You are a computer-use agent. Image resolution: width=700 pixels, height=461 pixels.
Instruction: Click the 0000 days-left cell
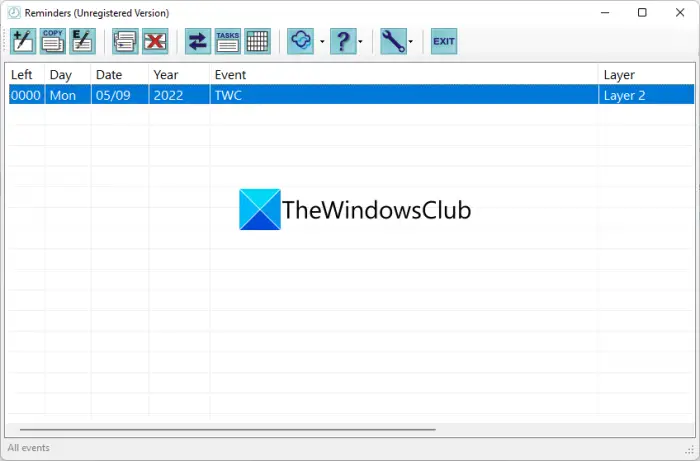coord(26,95)
